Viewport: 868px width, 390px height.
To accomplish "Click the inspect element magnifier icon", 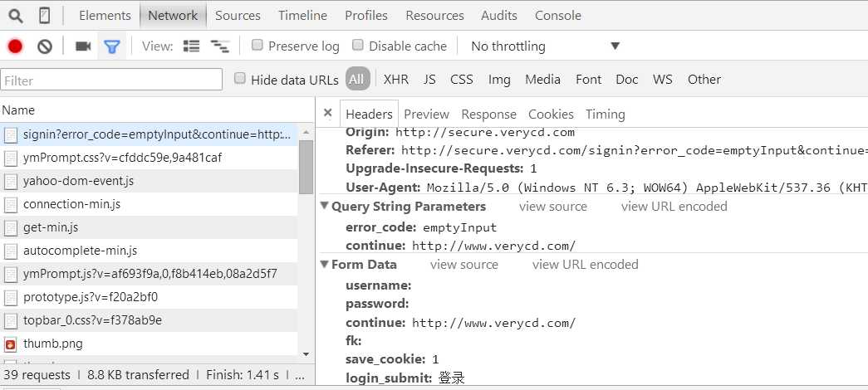I will pyautogui.click(x=16, y=15).
